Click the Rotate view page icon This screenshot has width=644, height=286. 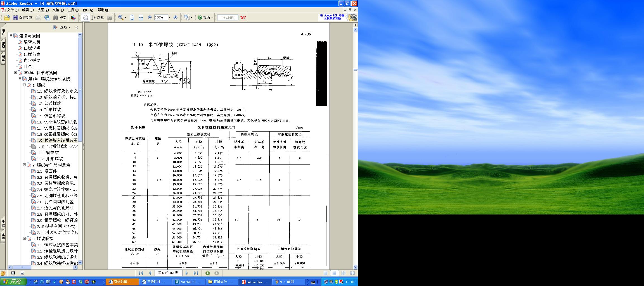[187, 17]
